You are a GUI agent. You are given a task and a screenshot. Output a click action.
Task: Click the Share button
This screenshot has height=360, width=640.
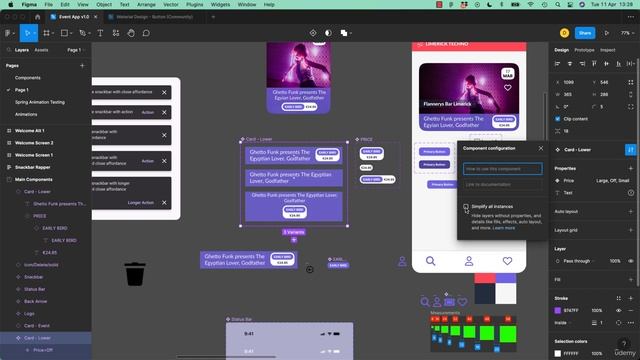coord(584,33)
